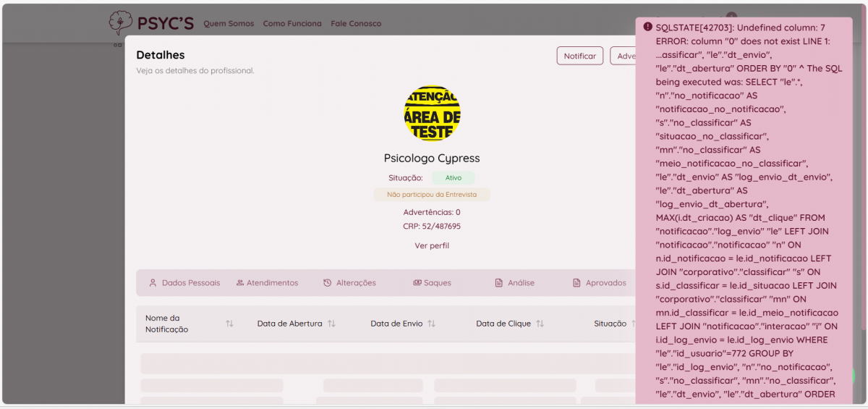Sort by Data de Envio arrows
The width and height of the screenshot is (868, 409).
pyautogui.click(x=432, y=324)
